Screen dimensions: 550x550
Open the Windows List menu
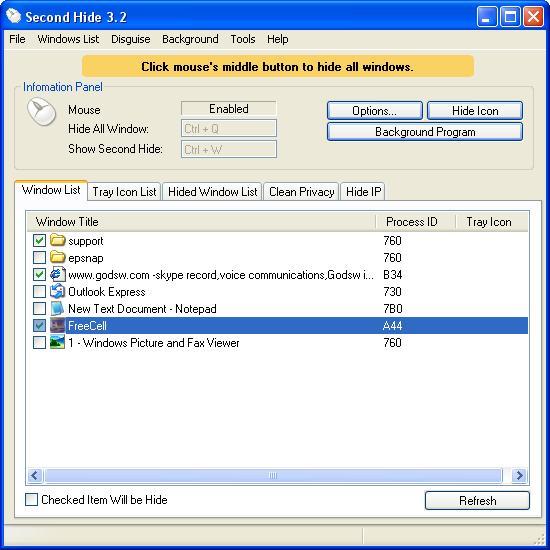coord(68,39)
